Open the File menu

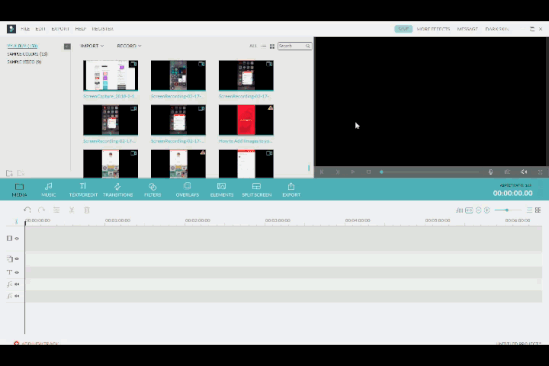click(25, 29)
